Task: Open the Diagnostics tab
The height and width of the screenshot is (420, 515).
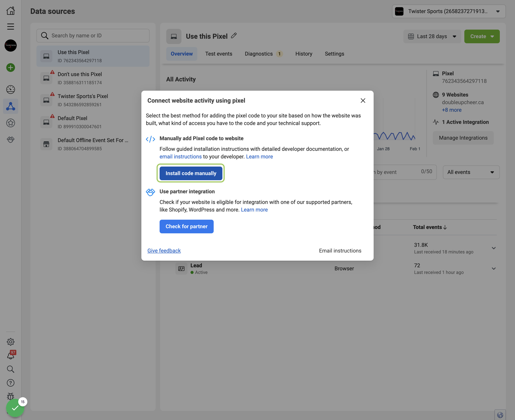Action: click(264, 54)
